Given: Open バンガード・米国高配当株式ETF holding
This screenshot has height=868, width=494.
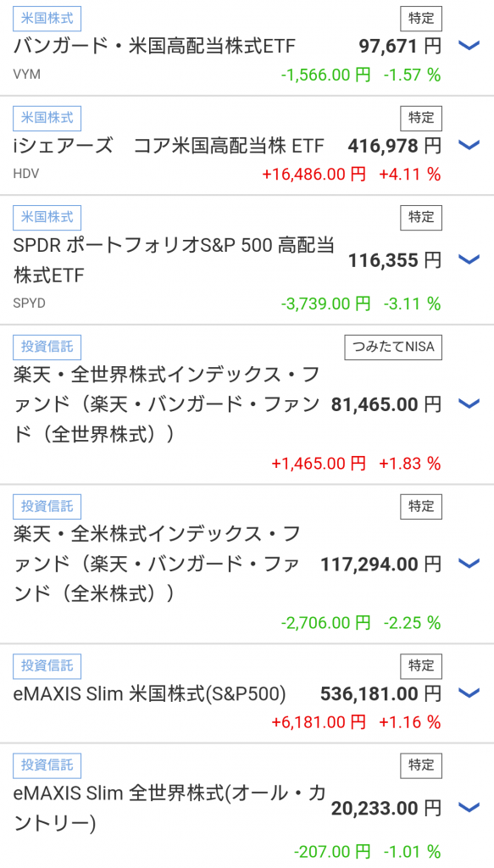Looking at the screenshot, I should 154,46.
